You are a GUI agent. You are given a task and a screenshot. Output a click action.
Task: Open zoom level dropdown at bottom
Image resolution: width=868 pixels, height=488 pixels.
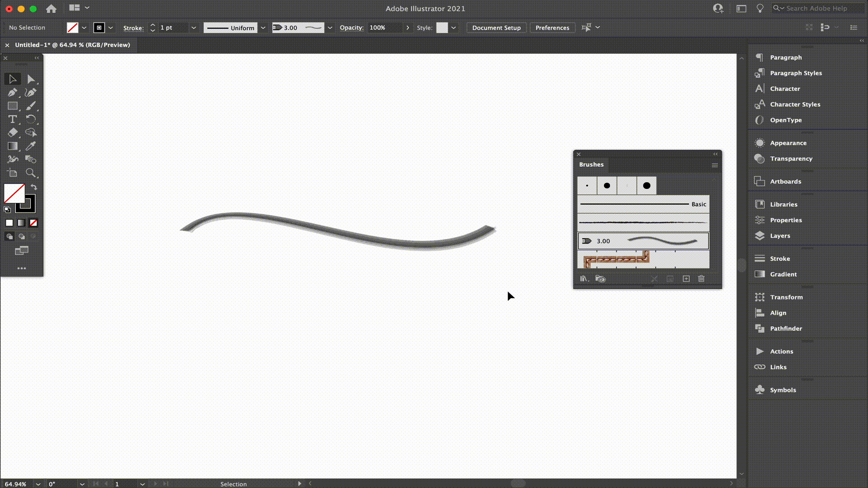[38, 484]
